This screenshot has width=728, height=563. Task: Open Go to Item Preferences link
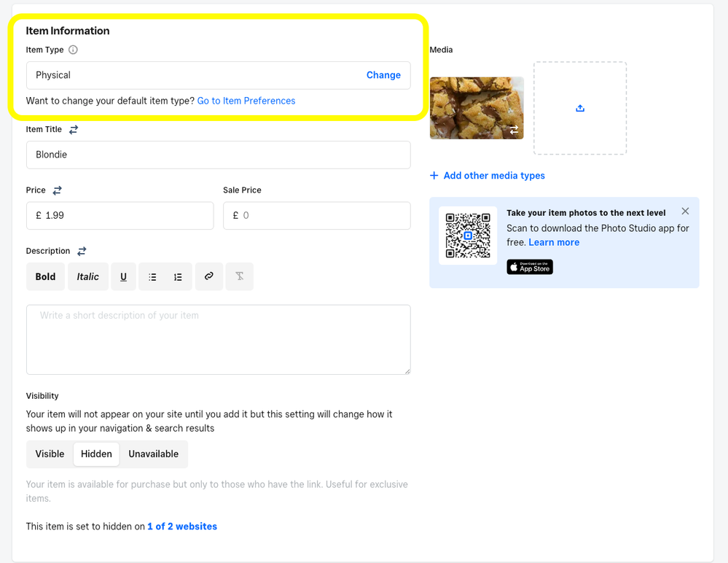(x=246, y=101)
